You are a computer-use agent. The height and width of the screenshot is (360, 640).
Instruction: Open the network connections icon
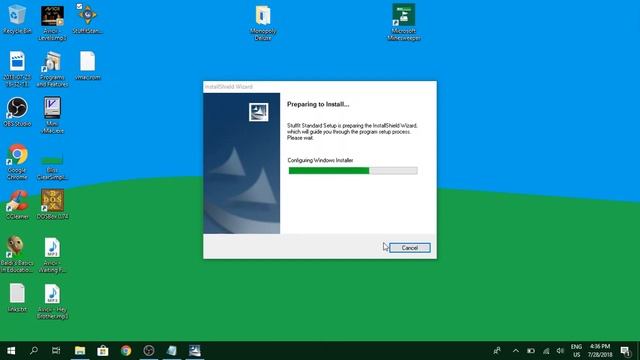coord(546,351)
